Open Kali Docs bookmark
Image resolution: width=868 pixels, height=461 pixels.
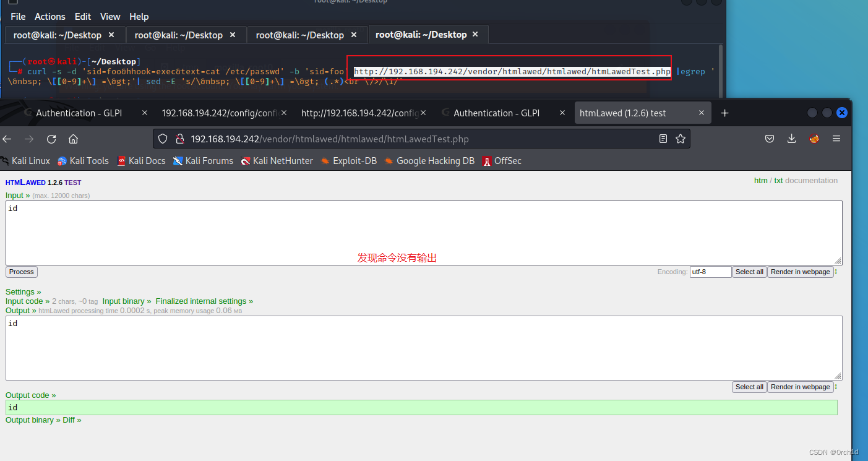pyautogui.click(x=141, y=160)
